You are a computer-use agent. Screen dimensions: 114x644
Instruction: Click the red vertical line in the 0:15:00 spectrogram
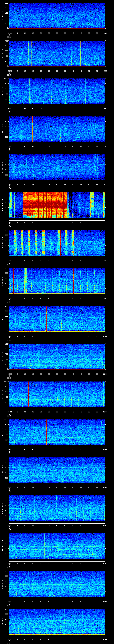(45, 546)
